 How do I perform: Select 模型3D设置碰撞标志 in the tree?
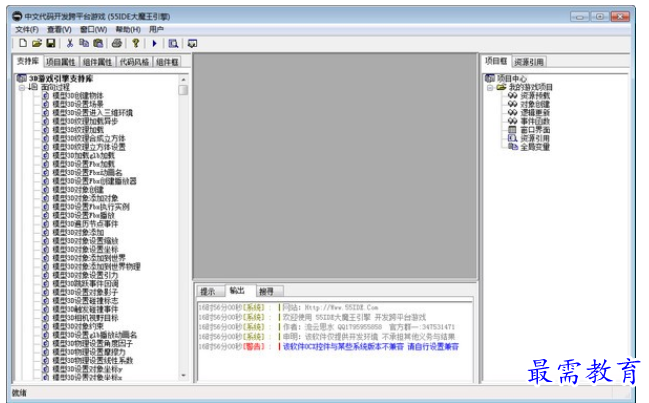tap(85, 301)
